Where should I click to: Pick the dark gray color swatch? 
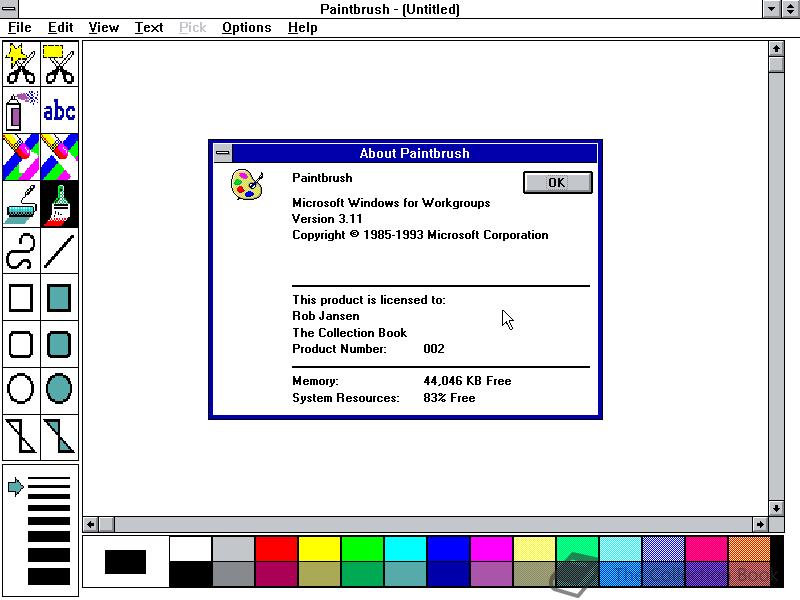(233, 573)
